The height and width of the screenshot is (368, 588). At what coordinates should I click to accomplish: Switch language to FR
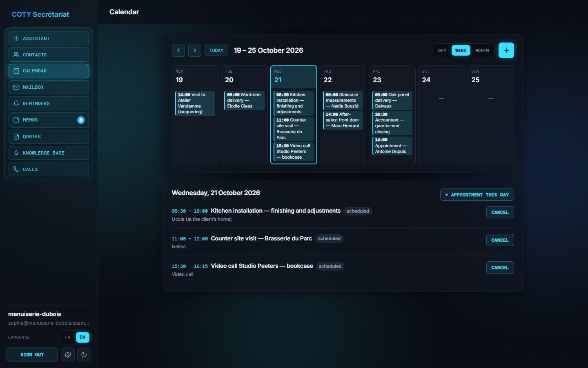pyautogui.click(x=68, y=337)
